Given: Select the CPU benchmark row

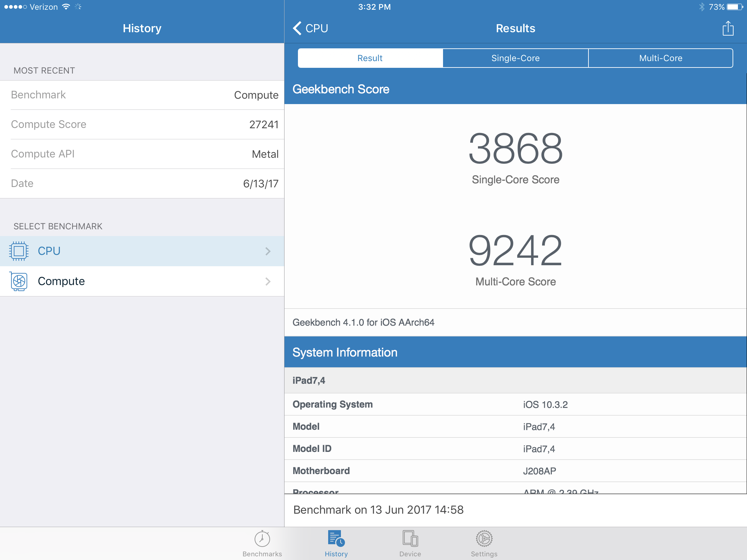Looking at the screenshot, I should pyautogui.click(x=142, y=251).
